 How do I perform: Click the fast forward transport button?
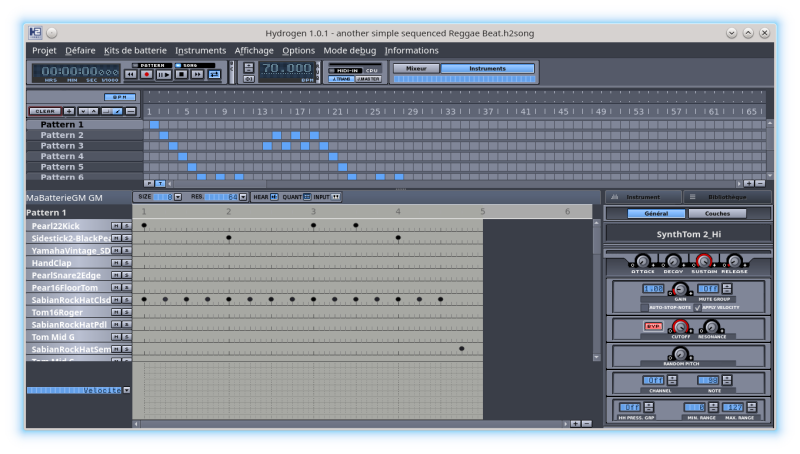[x=197, y=75]
